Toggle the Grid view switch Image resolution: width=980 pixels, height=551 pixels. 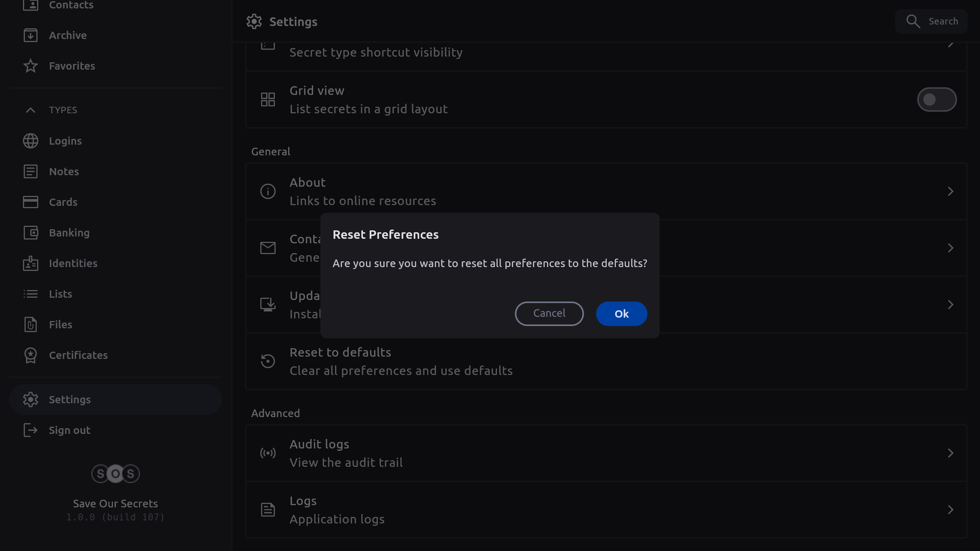coord(936,99)
